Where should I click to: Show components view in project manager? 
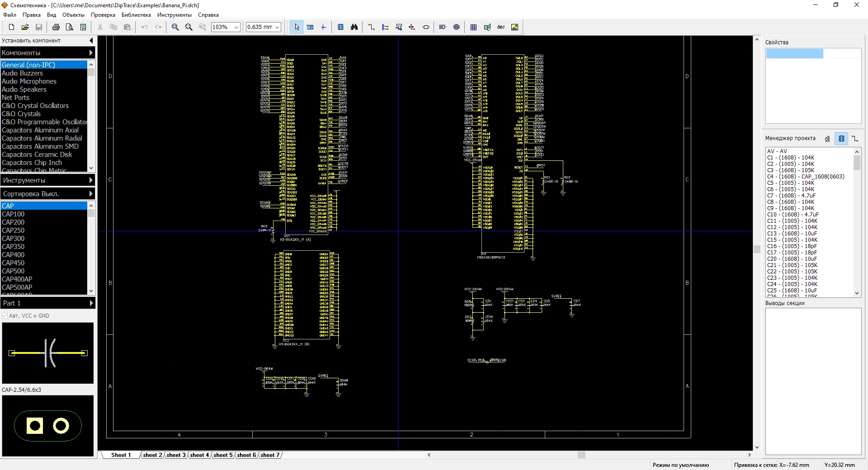(841, 139)
